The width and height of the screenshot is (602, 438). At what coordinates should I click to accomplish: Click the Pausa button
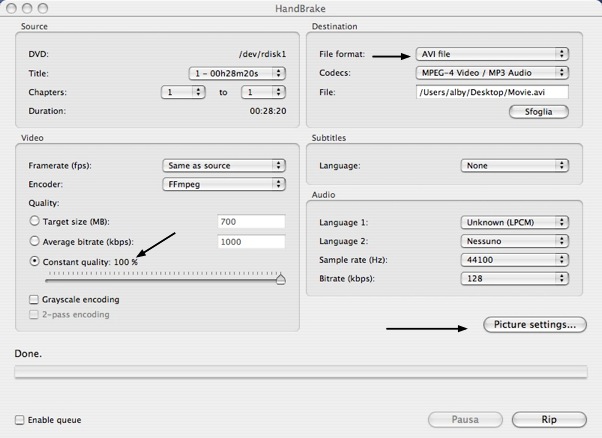coord(465,420)
